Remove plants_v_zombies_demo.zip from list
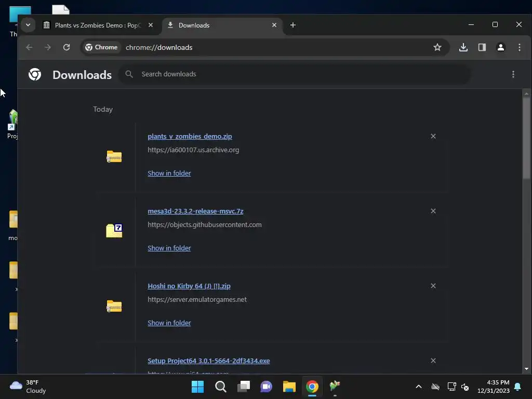 433,137
